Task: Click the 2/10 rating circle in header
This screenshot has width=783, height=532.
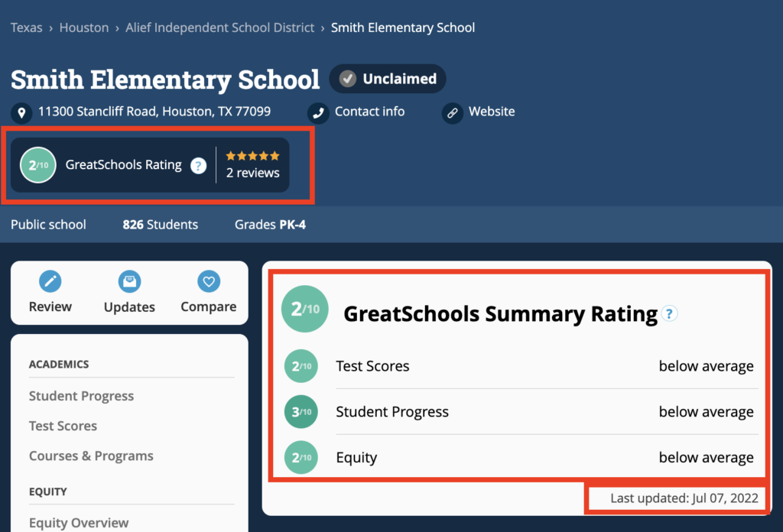Action: (x=38, y=164)
